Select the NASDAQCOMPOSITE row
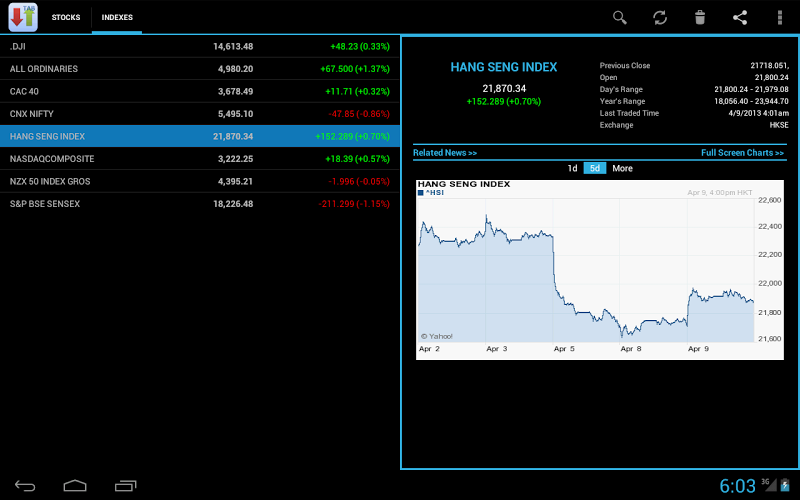The image size is (800, 500). pyautogui.click(x=199, y=159)
